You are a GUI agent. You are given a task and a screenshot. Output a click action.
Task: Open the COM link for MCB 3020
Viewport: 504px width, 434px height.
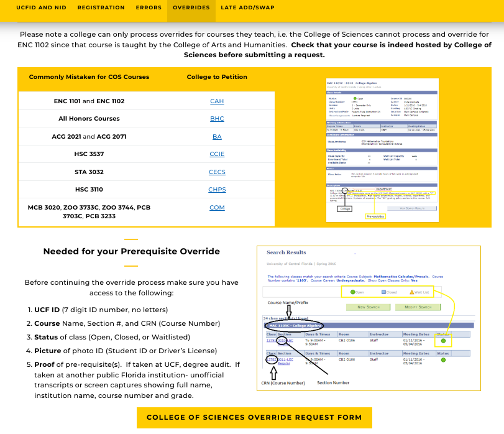pos(217,207)
